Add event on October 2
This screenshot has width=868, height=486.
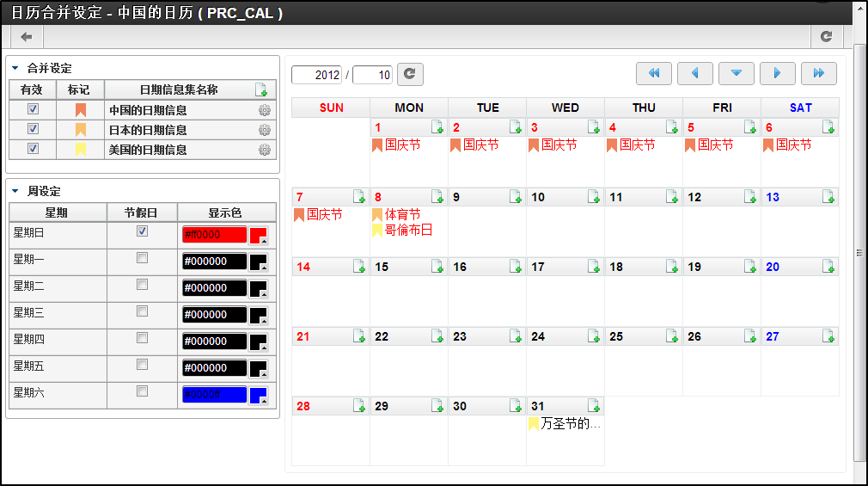[x=516, y=127]
